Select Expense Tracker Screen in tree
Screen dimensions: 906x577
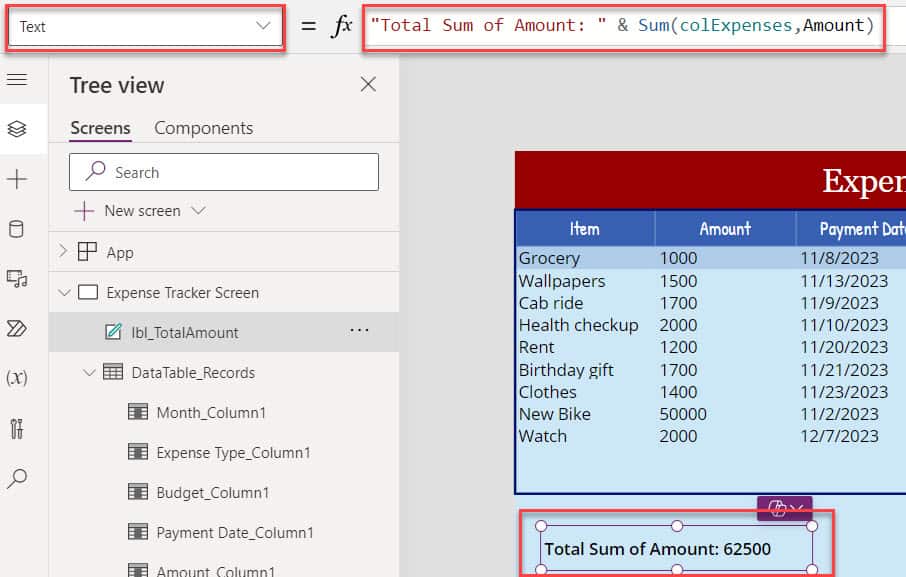pos(183,292)
